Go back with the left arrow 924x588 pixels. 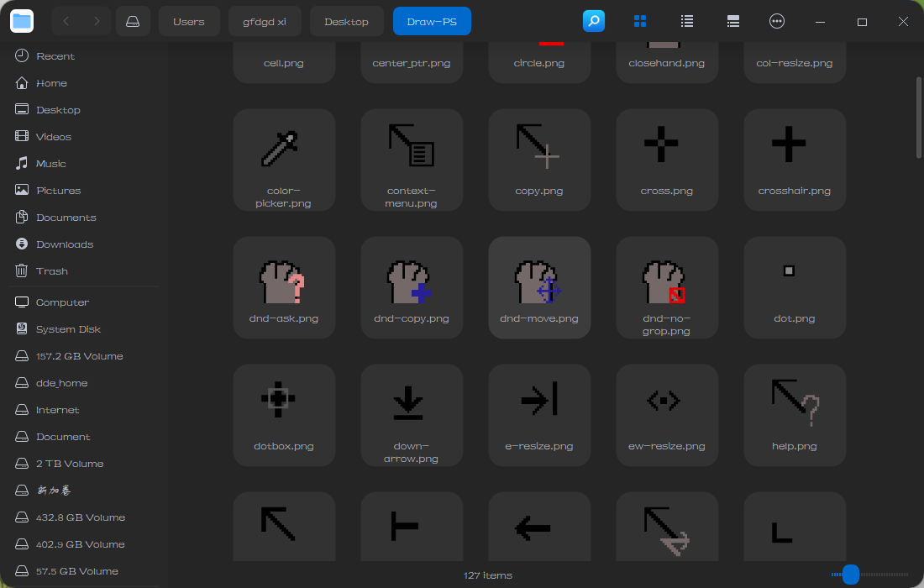click(67, 21)
